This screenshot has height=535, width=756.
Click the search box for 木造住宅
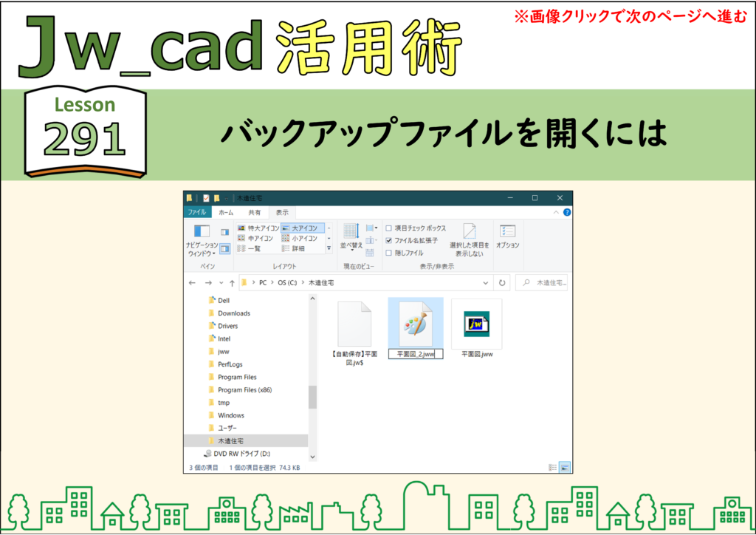click(x=541, y=283)
